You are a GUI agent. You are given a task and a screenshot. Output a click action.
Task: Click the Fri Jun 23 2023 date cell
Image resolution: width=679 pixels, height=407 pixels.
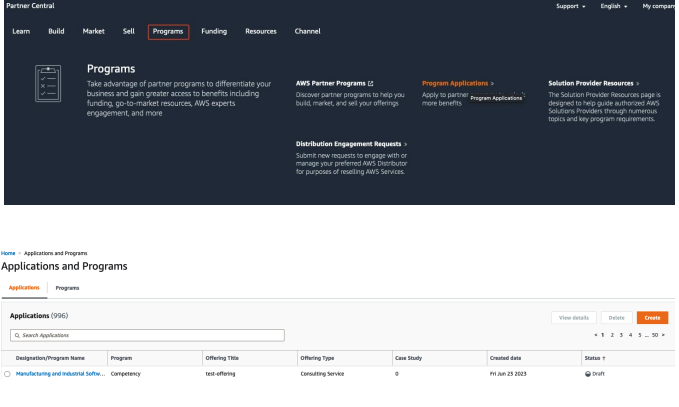(508, 374)
